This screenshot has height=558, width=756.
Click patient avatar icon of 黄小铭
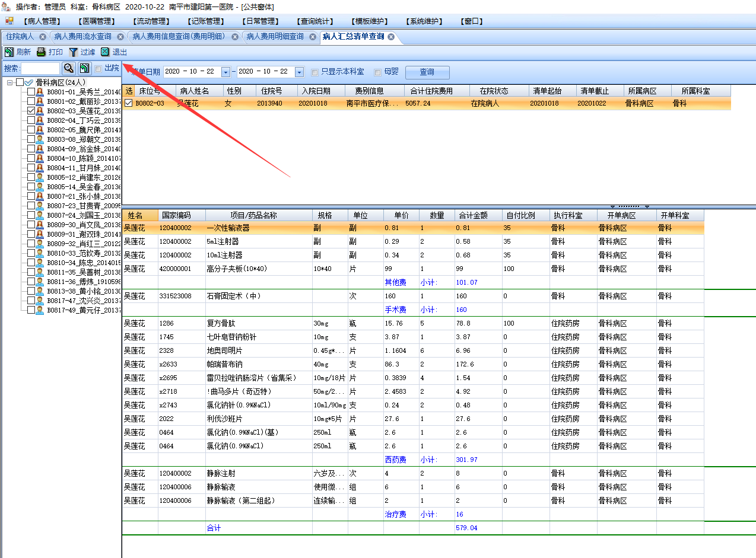pos(40,291)
